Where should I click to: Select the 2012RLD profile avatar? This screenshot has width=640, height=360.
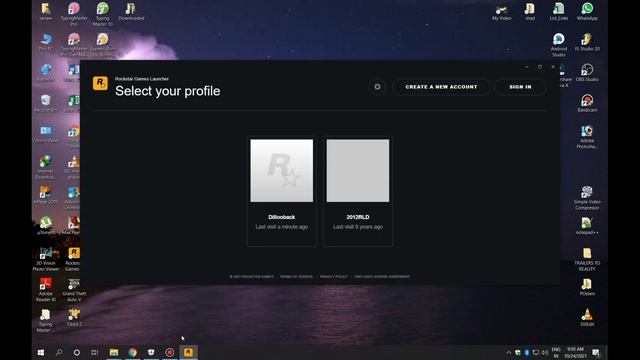click(x=358, y=171)
